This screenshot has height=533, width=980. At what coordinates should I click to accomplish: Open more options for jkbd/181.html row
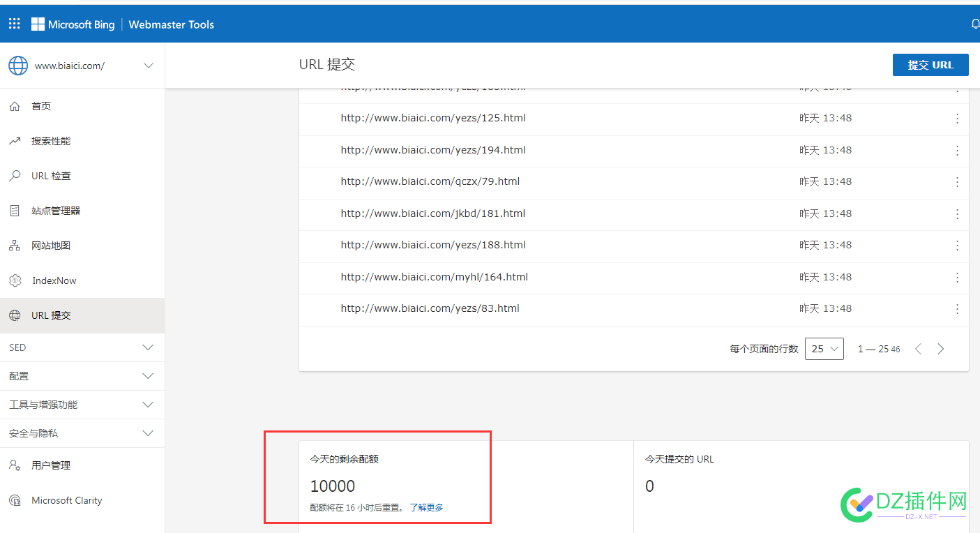[x=957, y=213]
